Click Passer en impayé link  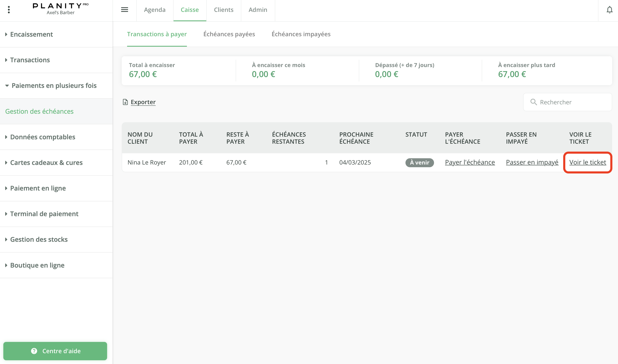tap(532, 162)
